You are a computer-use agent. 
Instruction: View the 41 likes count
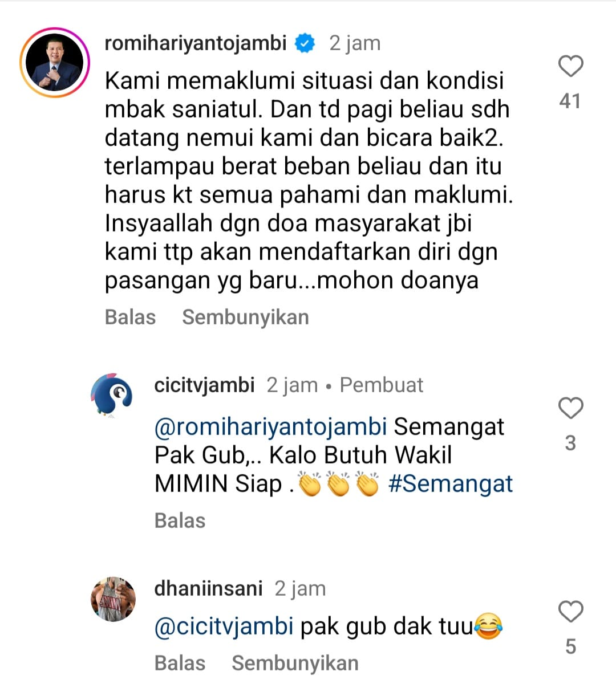pyautogui.click(x=570, y=101)
